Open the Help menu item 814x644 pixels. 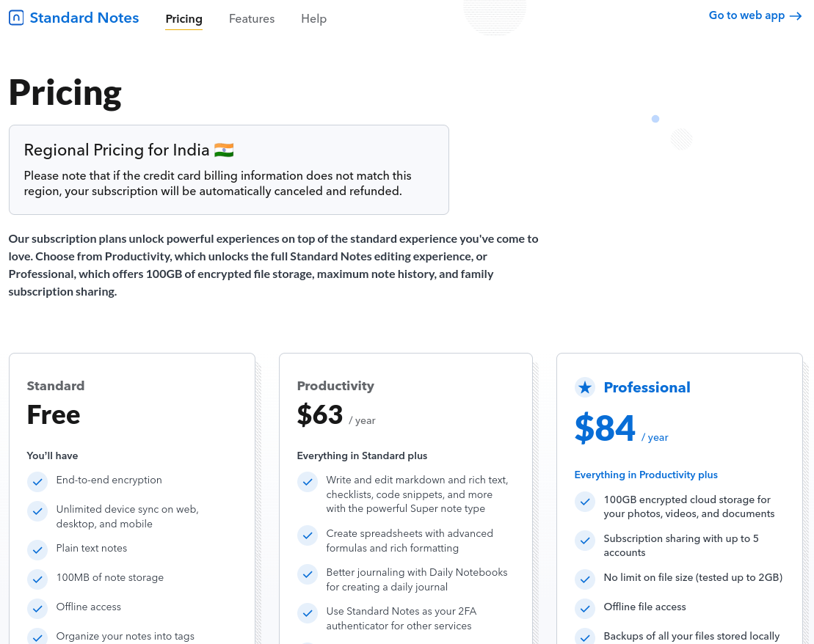pos(313,18)
